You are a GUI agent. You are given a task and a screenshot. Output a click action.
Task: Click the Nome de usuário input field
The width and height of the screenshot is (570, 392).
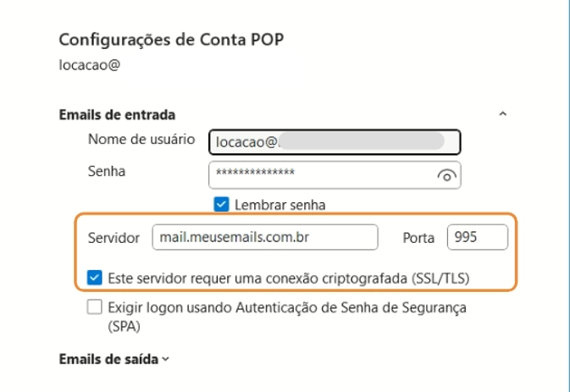(333, 142)
